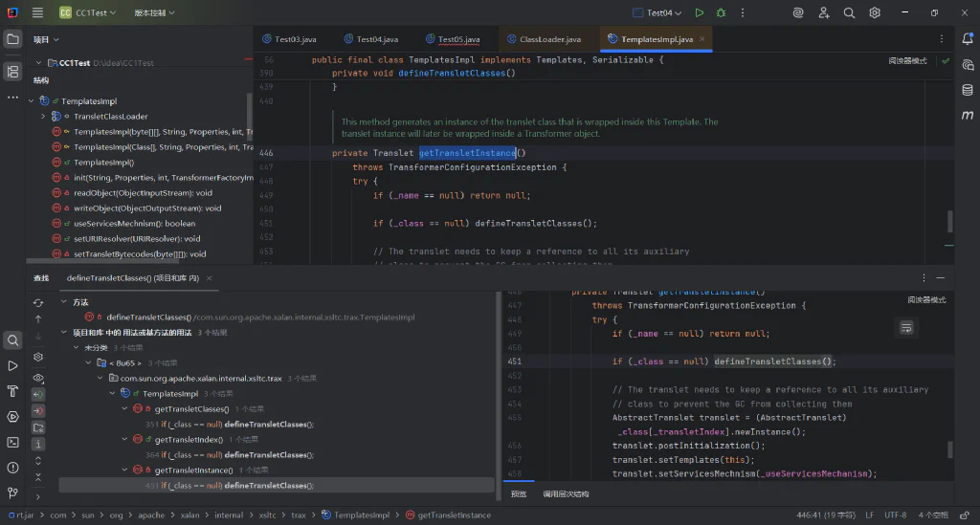The image size is (980, 525).
Task: Close the defineTransletClasses() find tab
Action: [x=210, y=277]
